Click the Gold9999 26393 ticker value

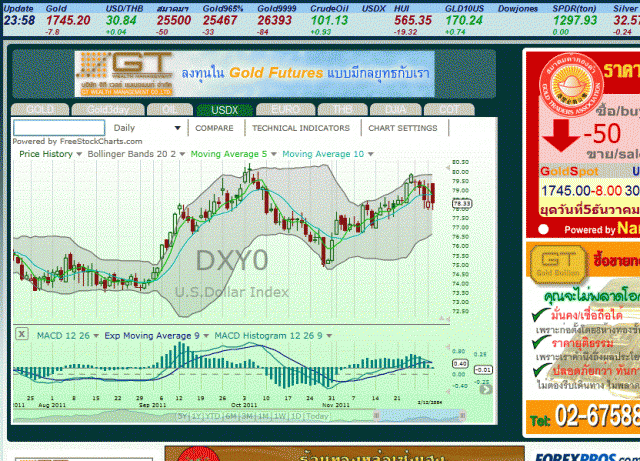[x=275, y=20]
